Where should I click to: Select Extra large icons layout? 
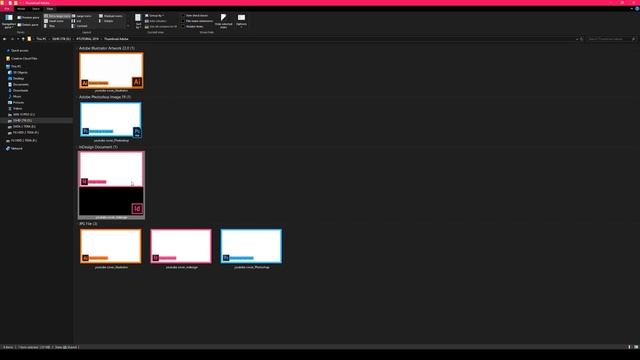(x=57, y=16)
